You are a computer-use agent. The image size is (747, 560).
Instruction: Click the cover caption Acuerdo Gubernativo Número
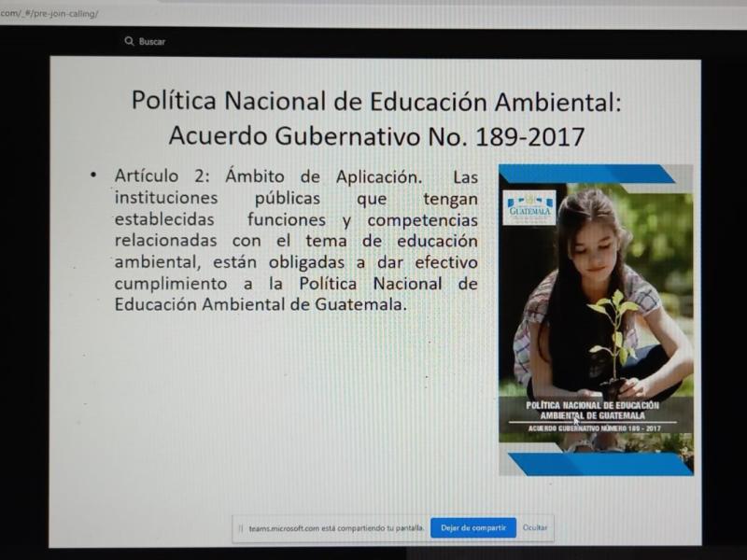click(x=593, y=427)
